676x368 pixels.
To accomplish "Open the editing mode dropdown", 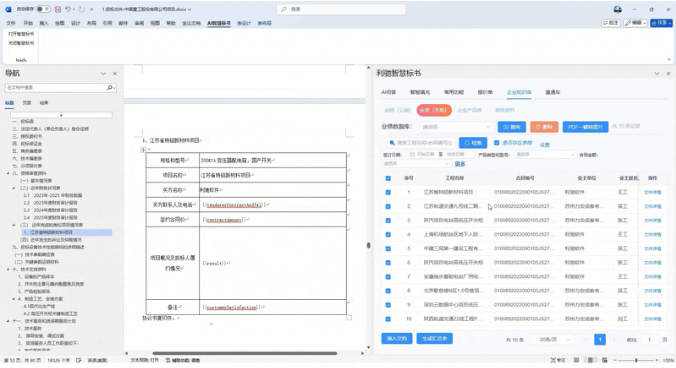I will pyautogui.click(x=635, y=23).
